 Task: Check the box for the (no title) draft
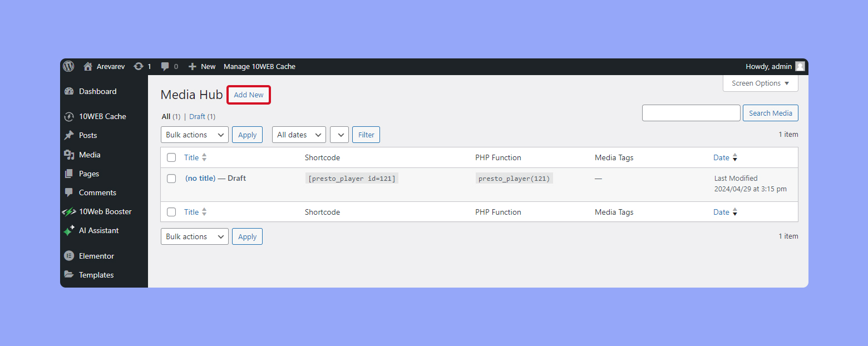click(171, 179)
